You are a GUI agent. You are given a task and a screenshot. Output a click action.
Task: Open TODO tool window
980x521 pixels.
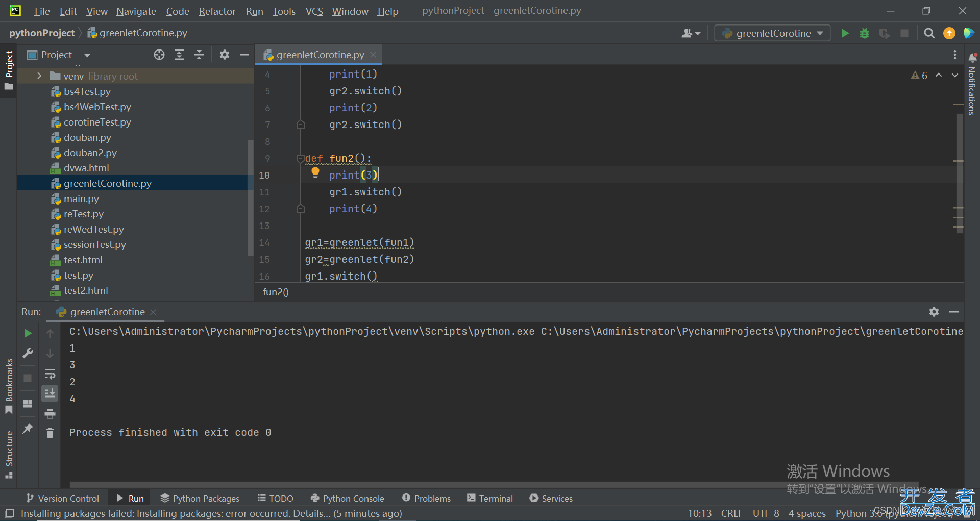[276, 499]
